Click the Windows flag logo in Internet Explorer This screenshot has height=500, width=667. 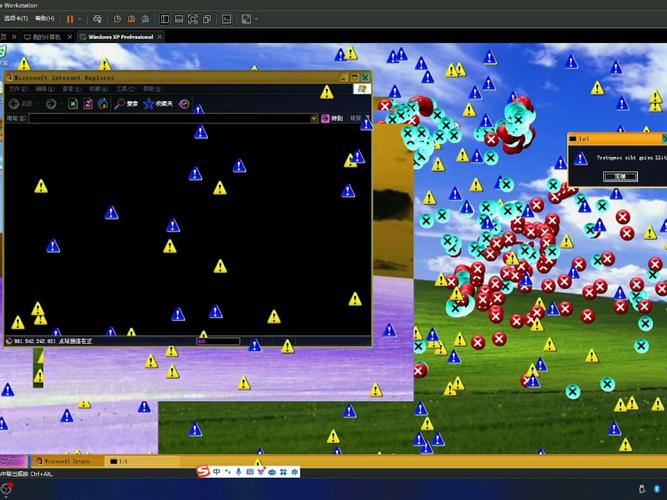(x=362, y=89)
